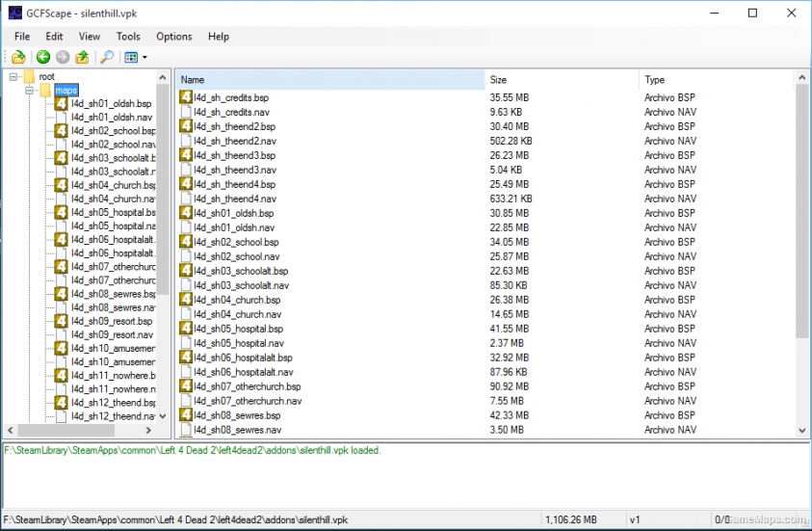Select l4d_sh03_schoolalt.nav in file list
Screen dimensions: 812x531
pyautogui.click(x=242, y=285)
